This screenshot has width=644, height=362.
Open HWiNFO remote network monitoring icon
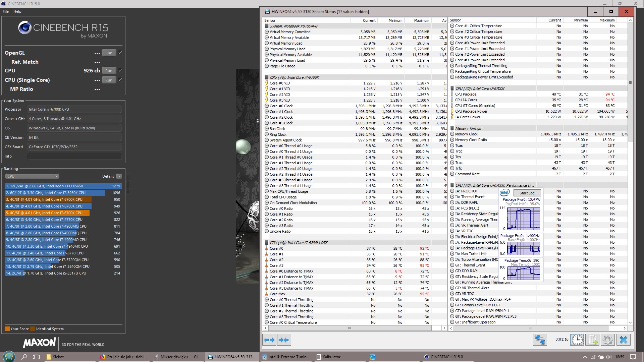540,340
